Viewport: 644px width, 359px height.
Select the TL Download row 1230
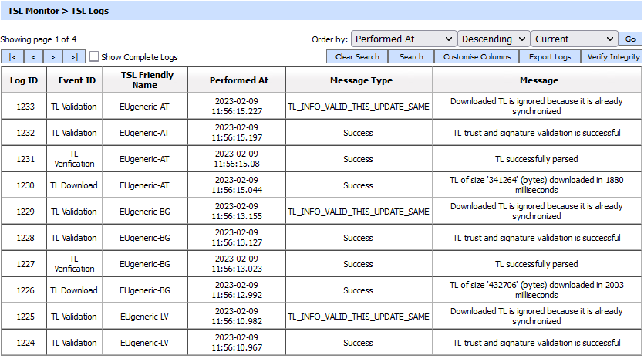tap(24, 185)
